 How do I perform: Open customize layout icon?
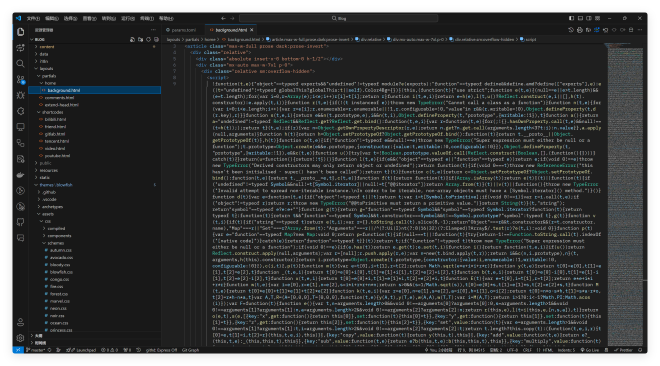click(x=598, y=19)
